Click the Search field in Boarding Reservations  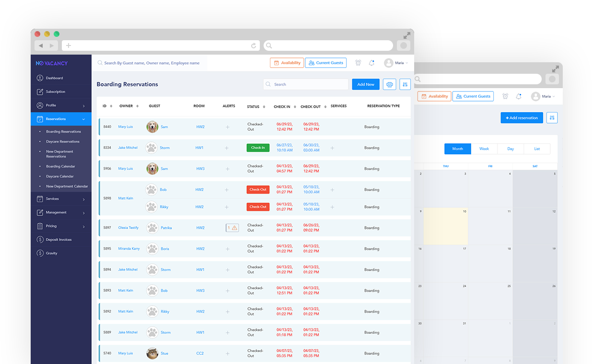pyautogui.click(x=306, y=84)
